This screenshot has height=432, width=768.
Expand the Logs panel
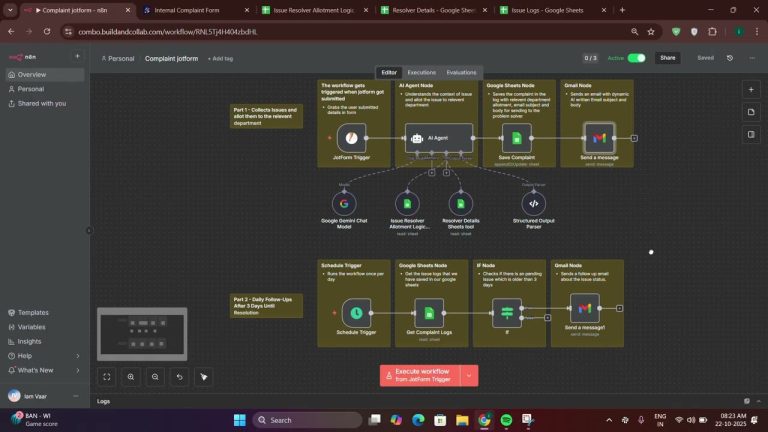[759, 401]
